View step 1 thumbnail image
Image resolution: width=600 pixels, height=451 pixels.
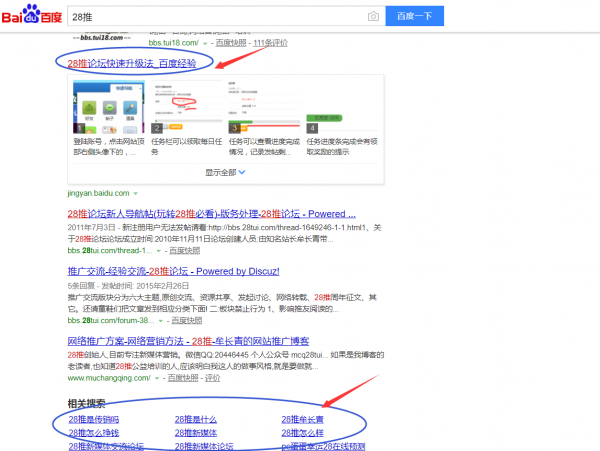(109, 107)
